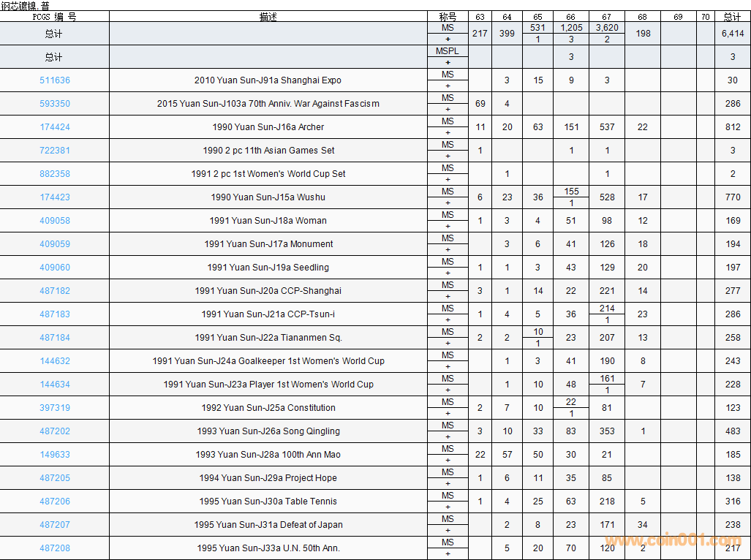Click the 174423 Wushu coin link

55,197
